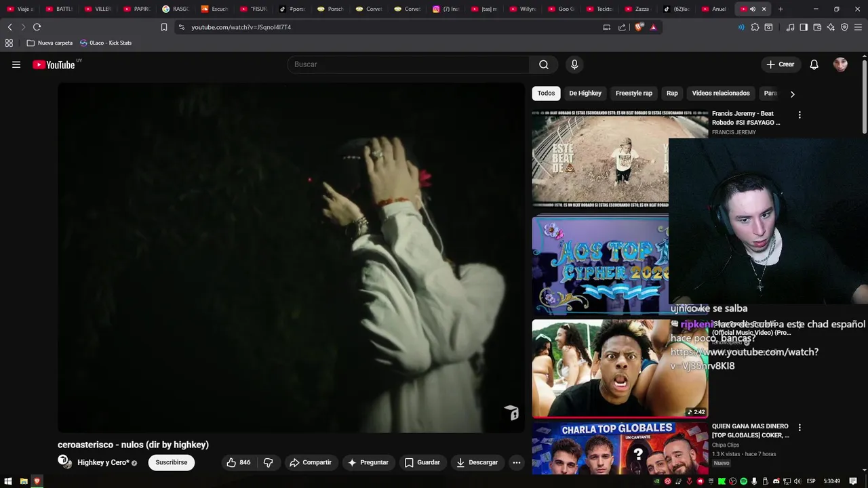Open the YouTube guide hamburger menu
Screen dimensions: 868x488
coord(16,64)
